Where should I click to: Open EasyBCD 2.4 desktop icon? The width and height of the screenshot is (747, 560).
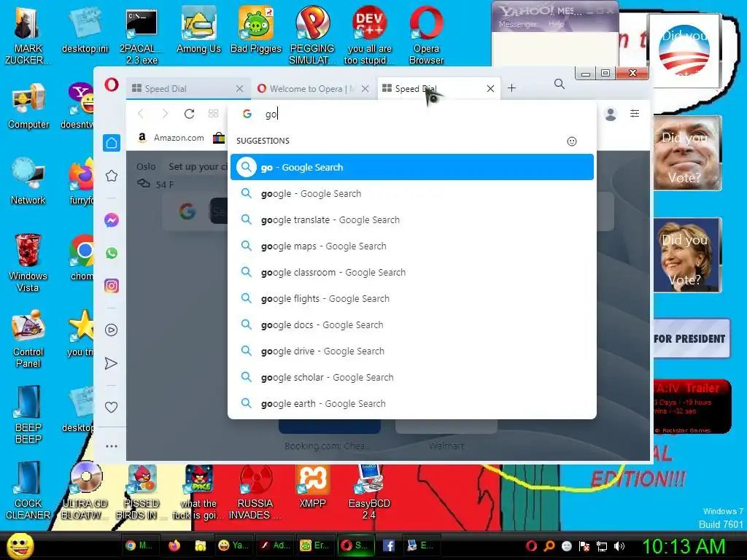click(369, 492)
